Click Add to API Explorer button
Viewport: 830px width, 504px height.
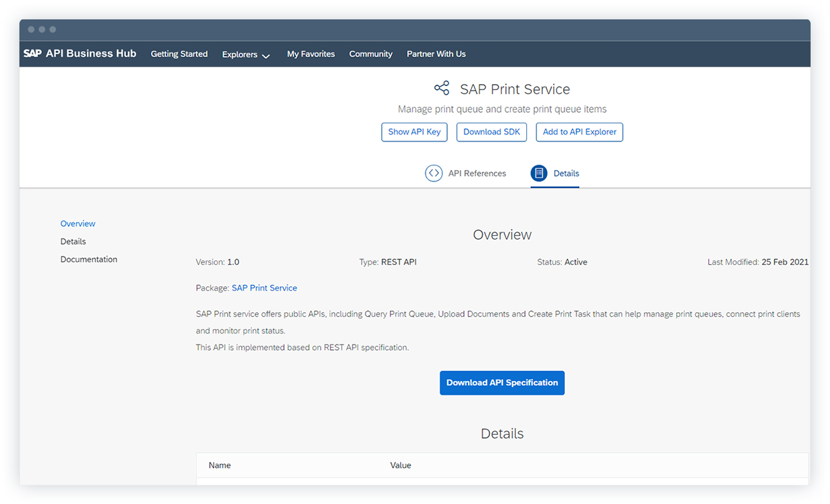pos(579,132)
